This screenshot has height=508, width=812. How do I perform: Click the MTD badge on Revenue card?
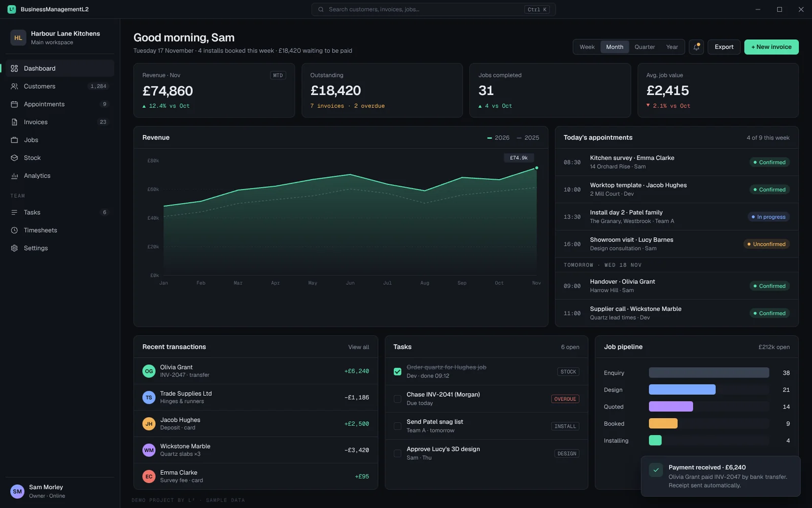tap(278, 75)
